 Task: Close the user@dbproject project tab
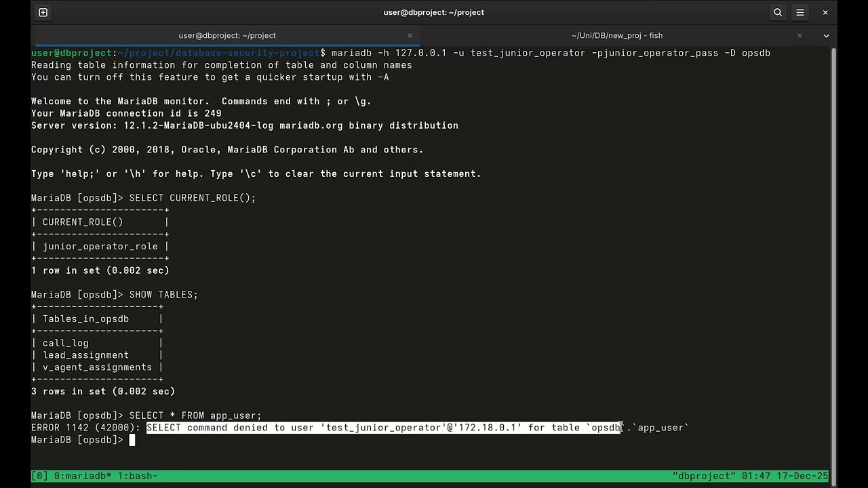(410, 35)
